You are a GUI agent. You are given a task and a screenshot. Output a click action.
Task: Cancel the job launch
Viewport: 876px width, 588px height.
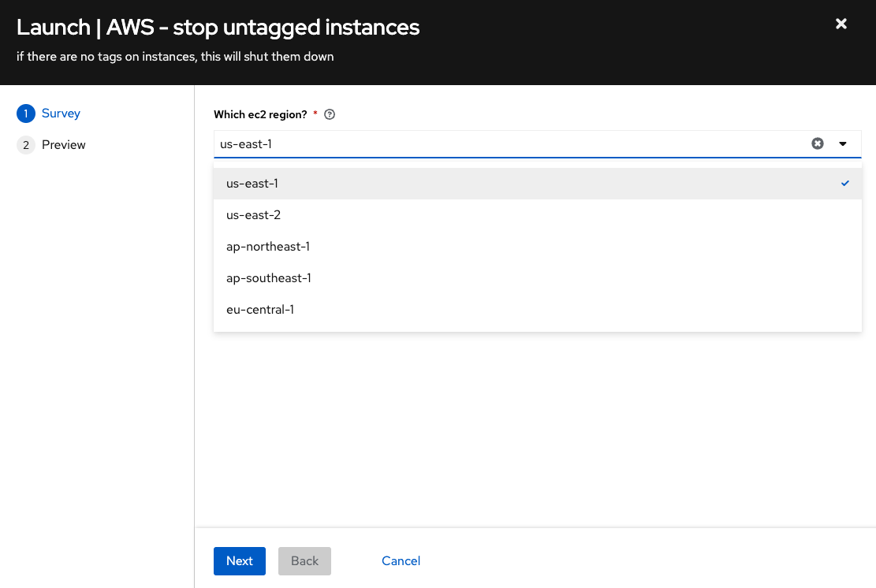(x=401, y=560)
